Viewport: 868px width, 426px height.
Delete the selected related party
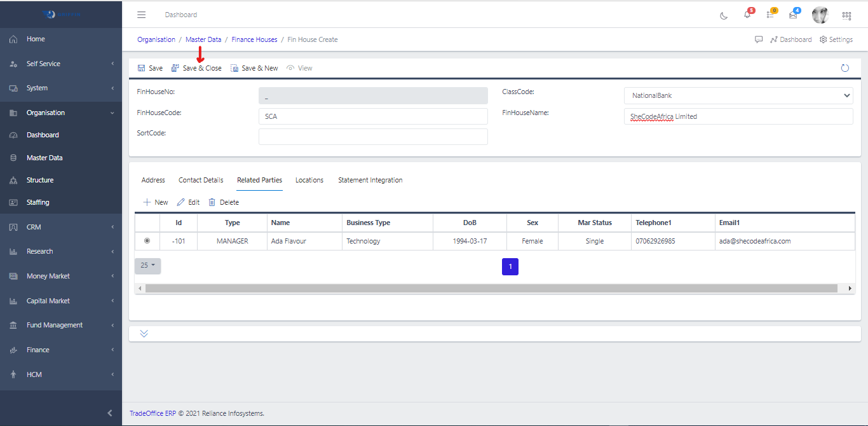(x=224, y=202)
